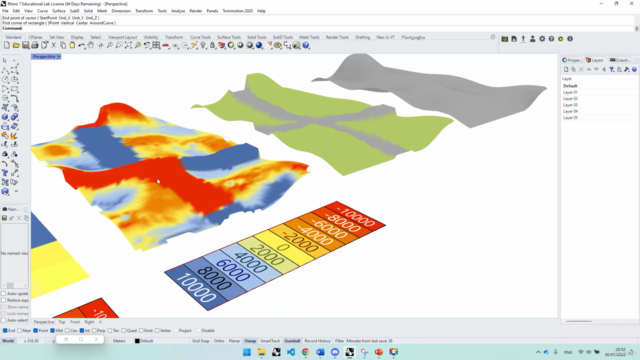Select the Pan hand tool

(91, 45)
